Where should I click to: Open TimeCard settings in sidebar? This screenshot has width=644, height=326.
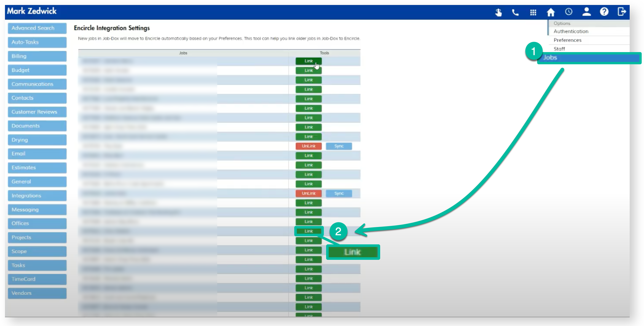click(x=37, y=279)
